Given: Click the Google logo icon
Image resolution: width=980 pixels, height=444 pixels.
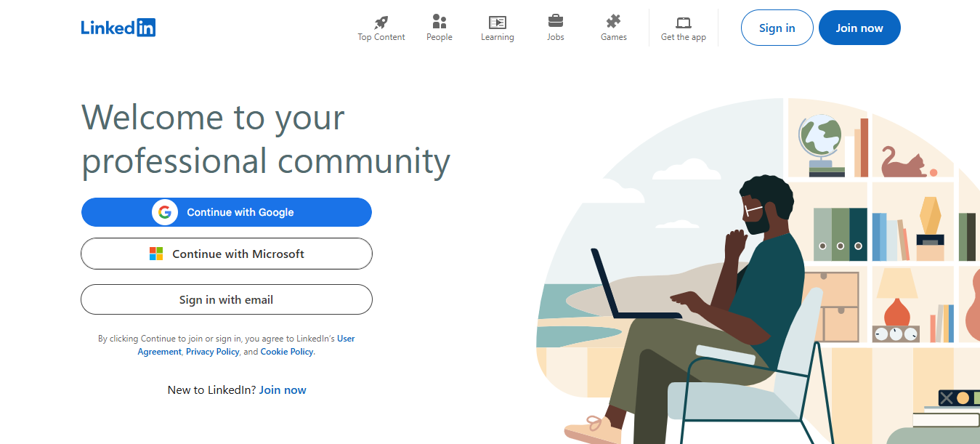Looking at the screenshot, I should [x=165, y=212].
